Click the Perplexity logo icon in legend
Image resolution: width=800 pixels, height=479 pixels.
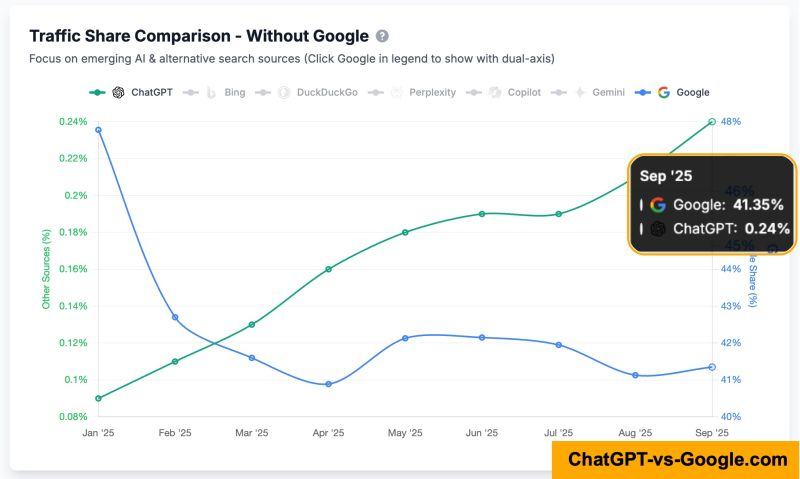click(x=397, y=92)
